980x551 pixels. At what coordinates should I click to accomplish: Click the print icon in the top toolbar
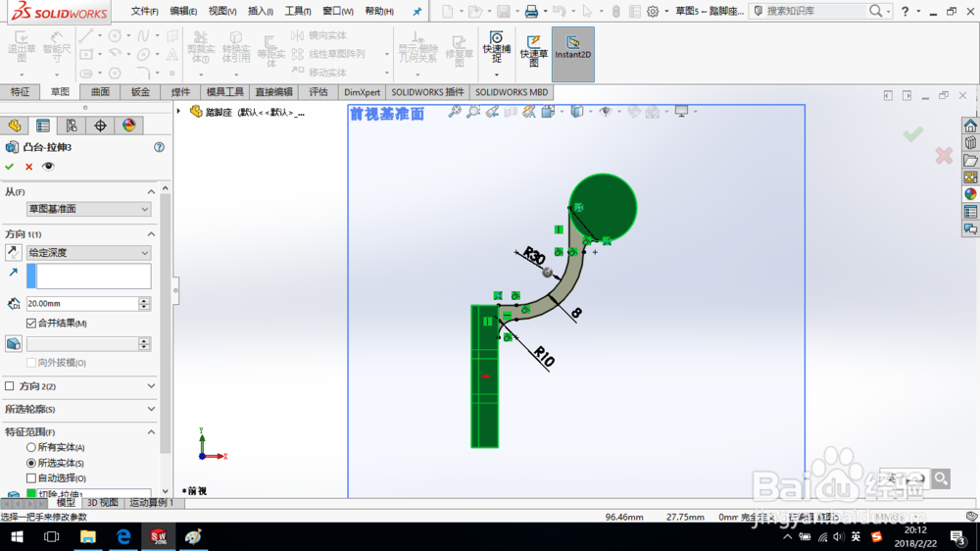tap(531, 11)
